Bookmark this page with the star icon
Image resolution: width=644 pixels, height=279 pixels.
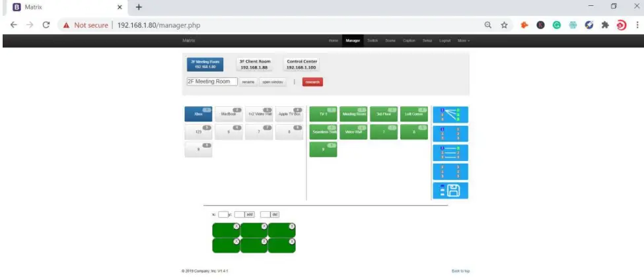coord(504,25)
